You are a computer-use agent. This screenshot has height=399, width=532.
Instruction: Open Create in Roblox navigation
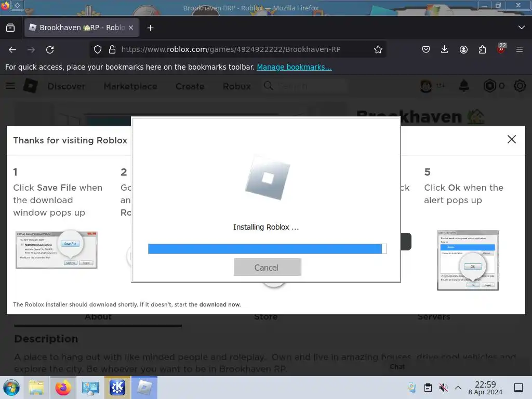[190, 86]
